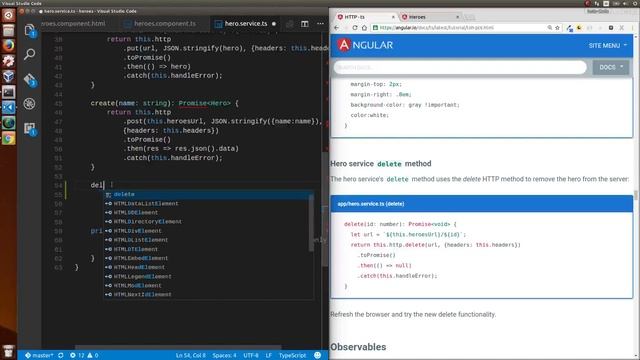Click the Chrome home icon
The image size is (640, 360).
point(364,27)
